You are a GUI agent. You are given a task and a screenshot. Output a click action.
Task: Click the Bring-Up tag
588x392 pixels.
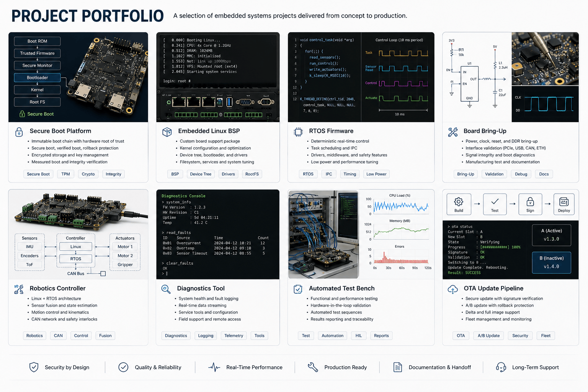tap(465, 174)
